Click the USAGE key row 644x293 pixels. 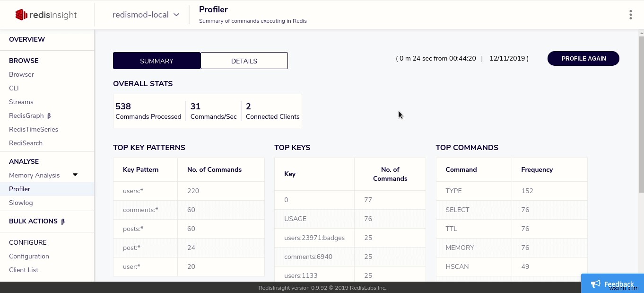350,219
